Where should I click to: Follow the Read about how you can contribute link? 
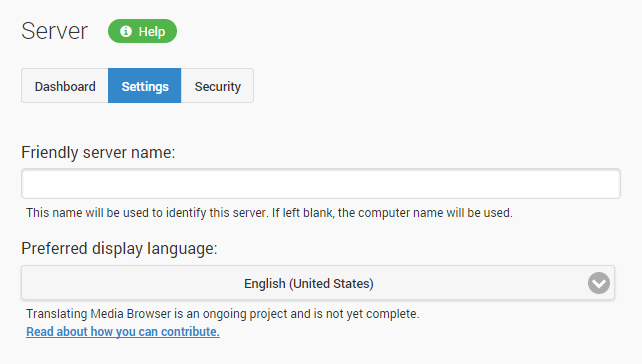pyautogui.click(x=123, y=332)
